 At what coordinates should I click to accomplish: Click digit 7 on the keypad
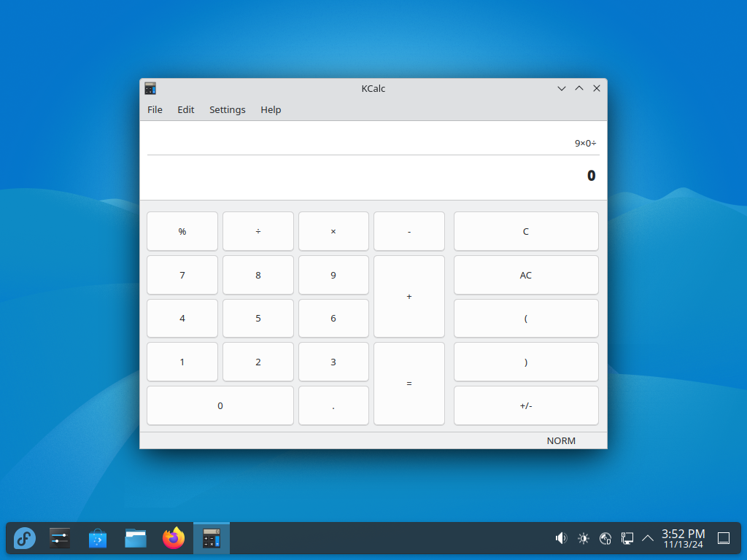pyautogui.click(x=182, y=275)
